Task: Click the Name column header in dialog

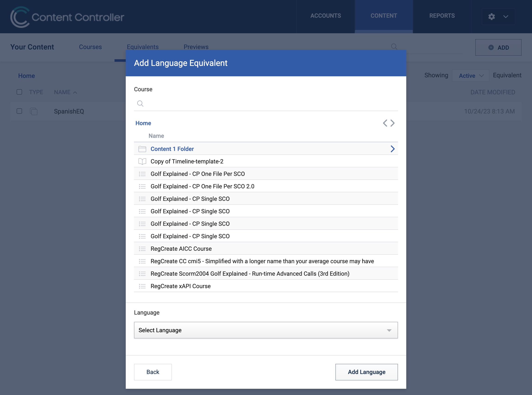Action: coord(156,136)
